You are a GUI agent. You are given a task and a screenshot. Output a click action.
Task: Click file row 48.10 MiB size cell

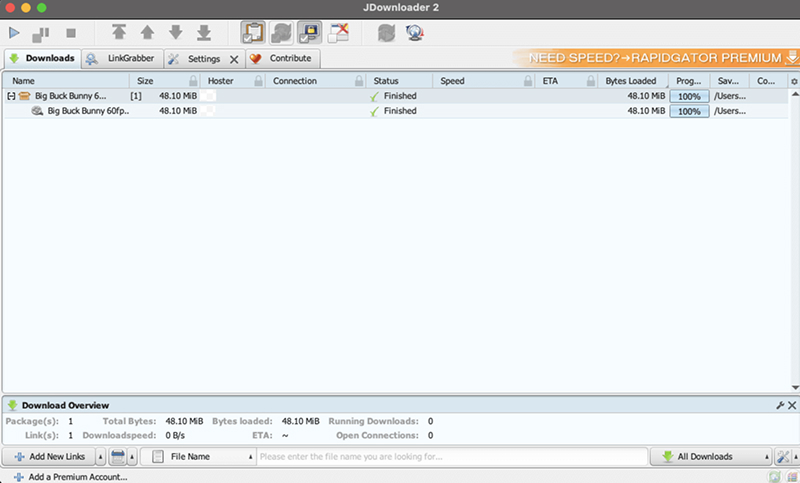pos(178,111)
